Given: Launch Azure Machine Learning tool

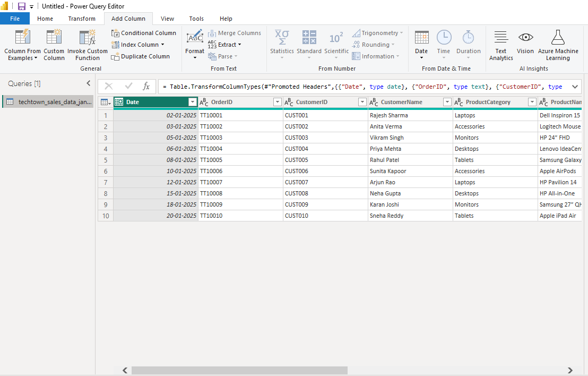Looking at the screenshot, I should point(558,38).
